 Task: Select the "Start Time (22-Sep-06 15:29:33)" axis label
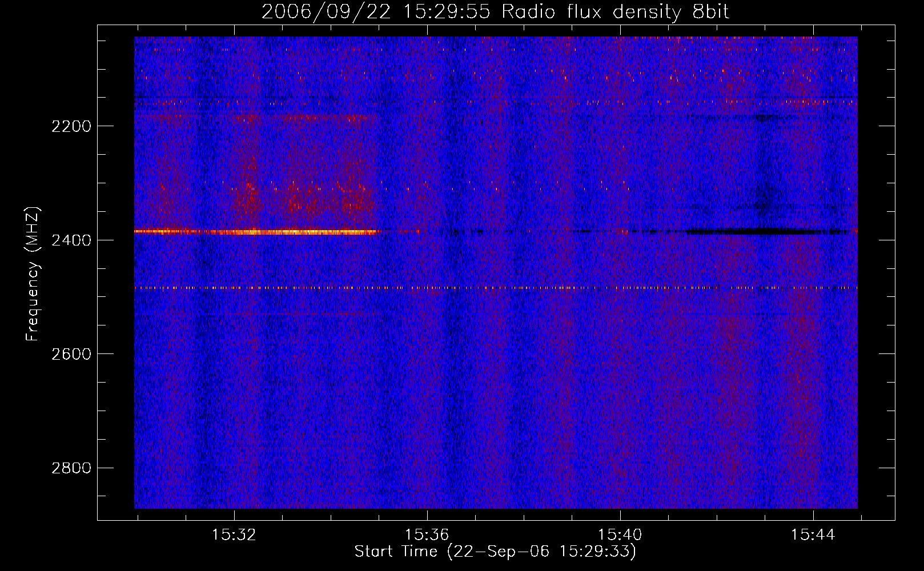point(495,552)
